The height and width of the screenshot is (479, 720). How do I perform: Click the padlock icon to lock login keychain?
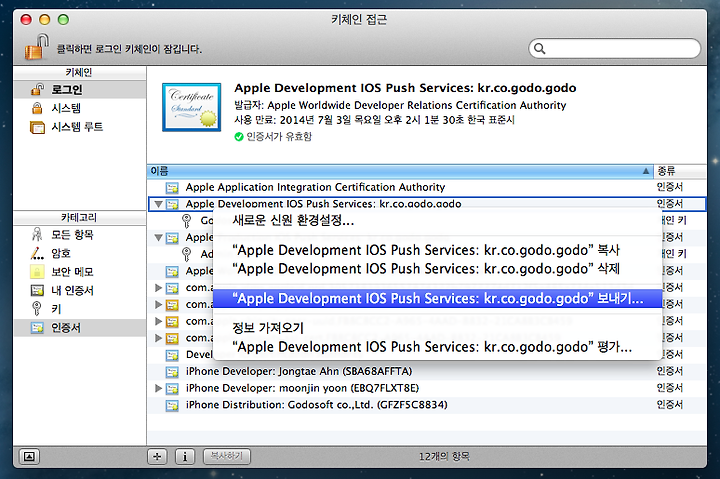click(37, 47)
